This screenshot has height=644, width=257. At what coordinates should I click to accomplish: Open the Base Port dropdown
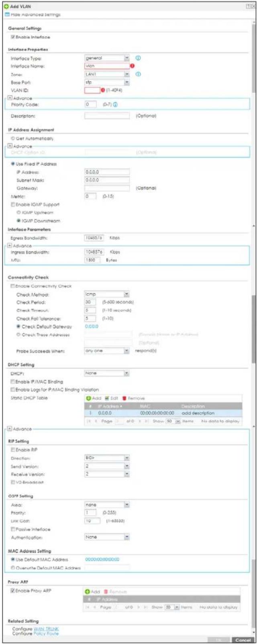[x=107, y=82]
